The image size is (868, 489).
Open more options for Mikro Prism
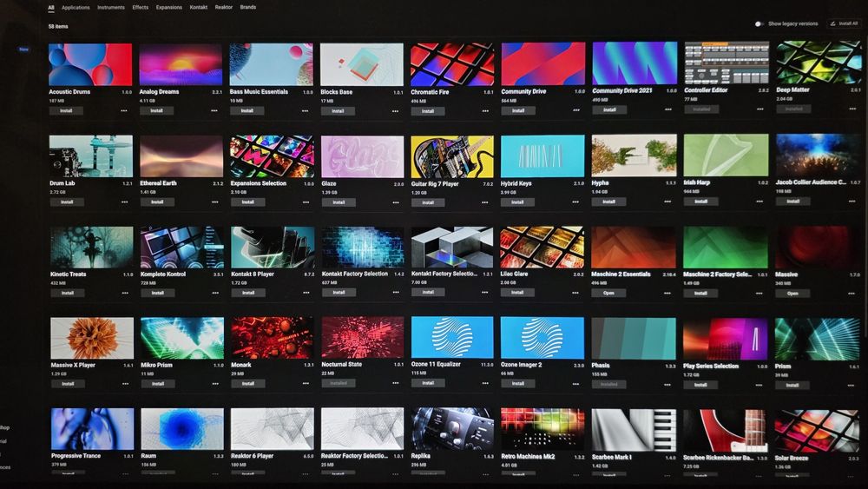(x=215, y=384)
